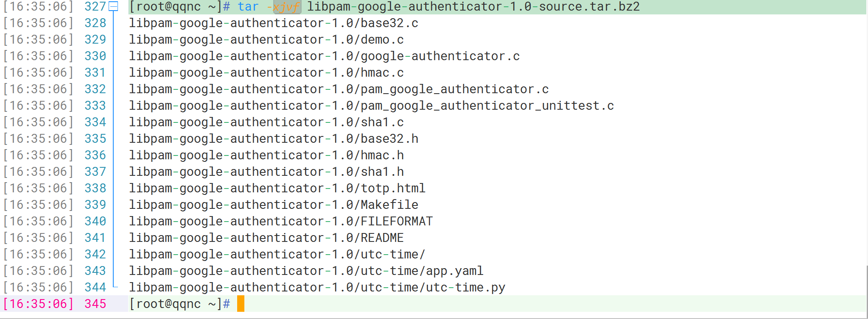This screenshot has width=868, height=319.
Task: Click line number 335
Action: pyautogui.click(x=95, y=139)
